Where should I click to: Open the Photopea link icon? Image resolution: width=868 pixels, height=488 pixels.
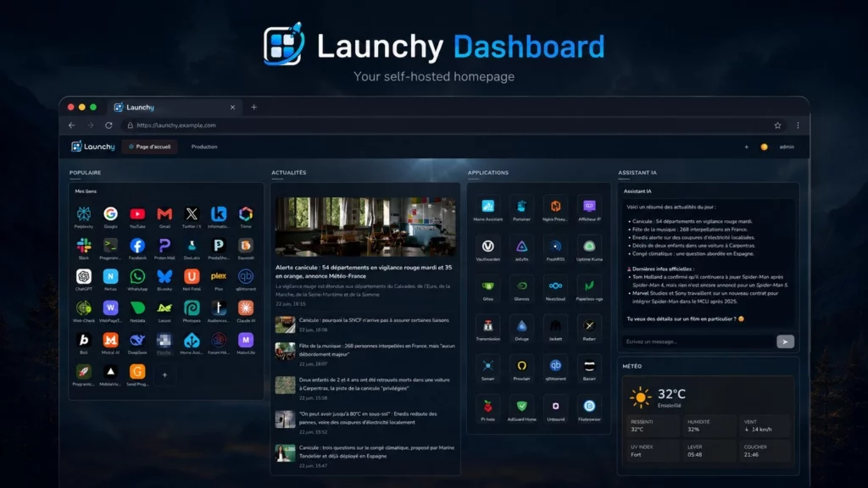(x=192, y=308)
